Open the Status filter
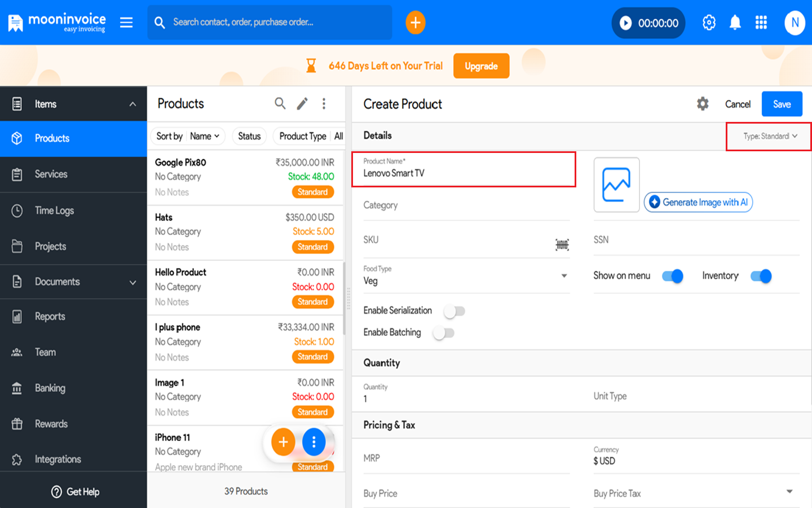This screenshot has height=508, width=812. (249, 136)
